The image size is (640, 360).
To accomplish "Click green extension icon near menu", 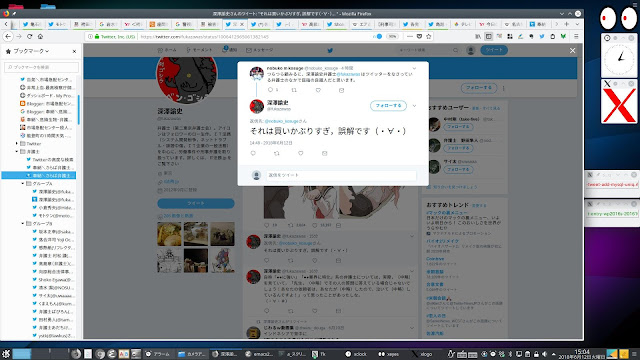I will point(563,36).
